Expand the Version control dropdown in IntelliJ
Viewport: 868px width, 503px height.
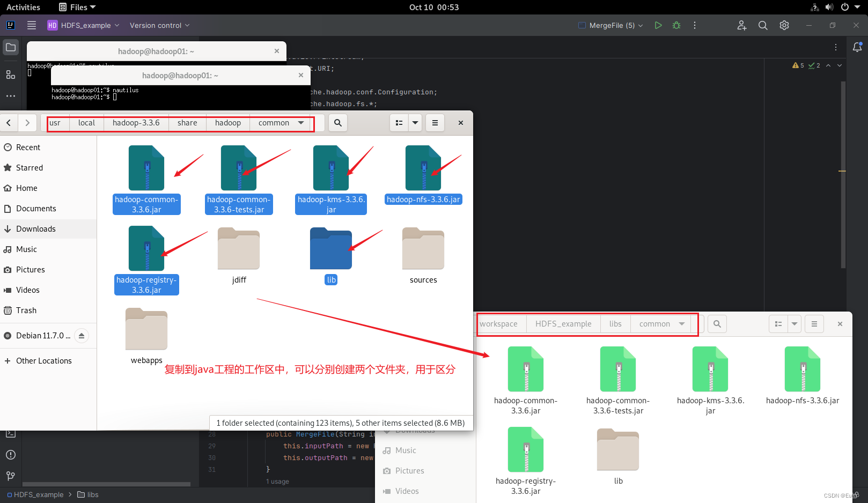click(x=187, y=25)
